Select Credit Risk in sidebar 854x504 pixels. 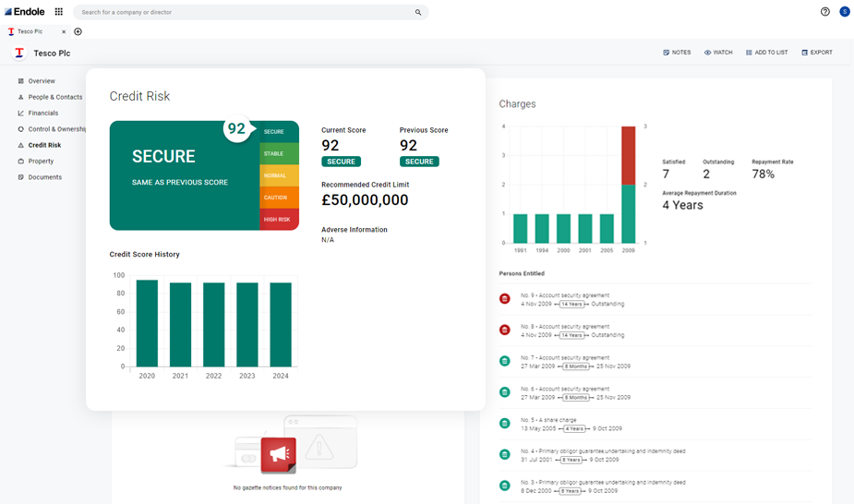tap(44, 145)
